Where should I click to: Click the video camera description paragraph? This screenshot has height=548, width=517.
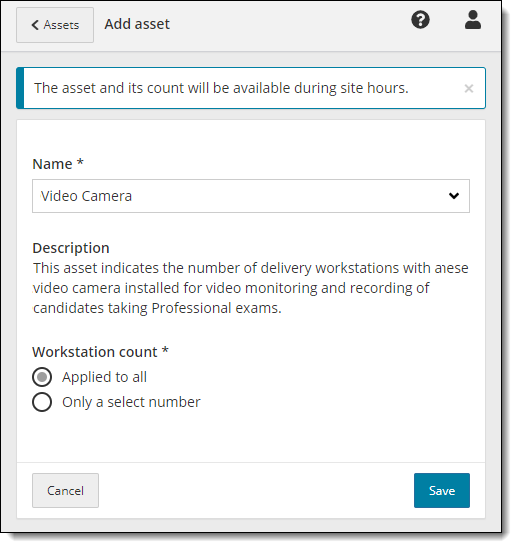coord(251,288)
